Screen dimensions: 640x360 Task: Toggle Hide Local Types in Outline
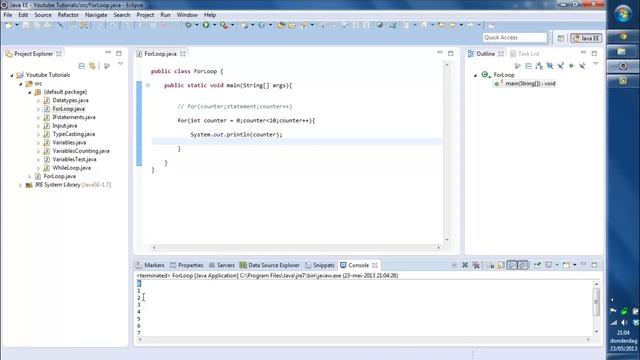pyautogui.click(x=582, y=66)
